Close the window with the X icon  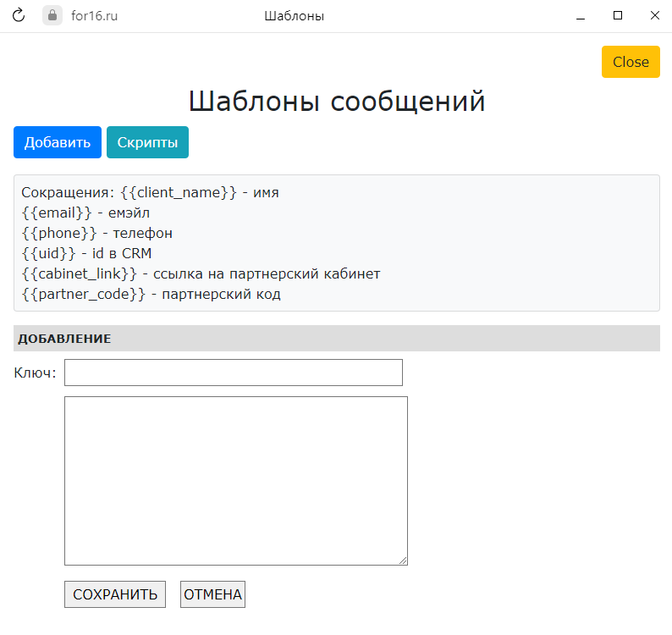(x=654, y=15)
